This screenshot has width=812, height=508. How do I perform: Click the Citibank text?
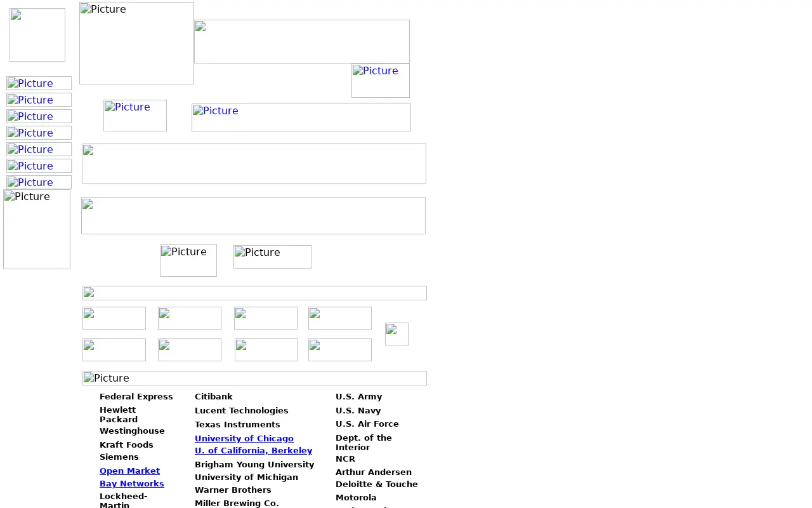point(214,397)
